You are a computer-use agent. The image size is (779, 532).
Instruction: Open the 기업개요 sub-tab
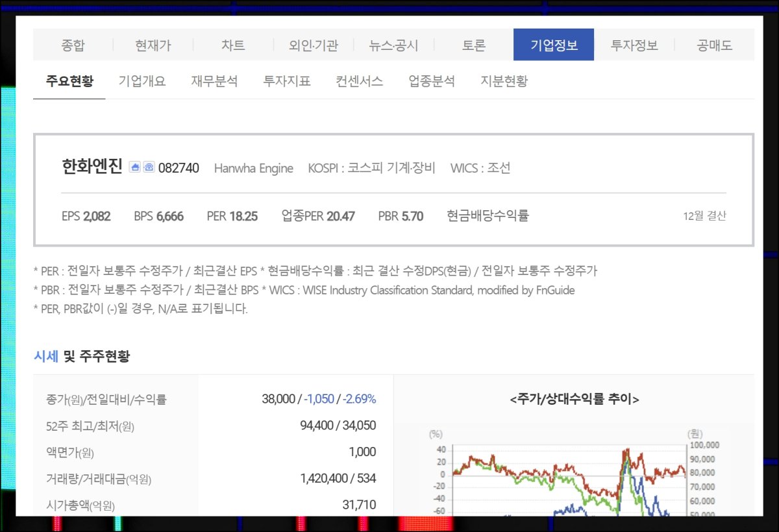[142, 81]
